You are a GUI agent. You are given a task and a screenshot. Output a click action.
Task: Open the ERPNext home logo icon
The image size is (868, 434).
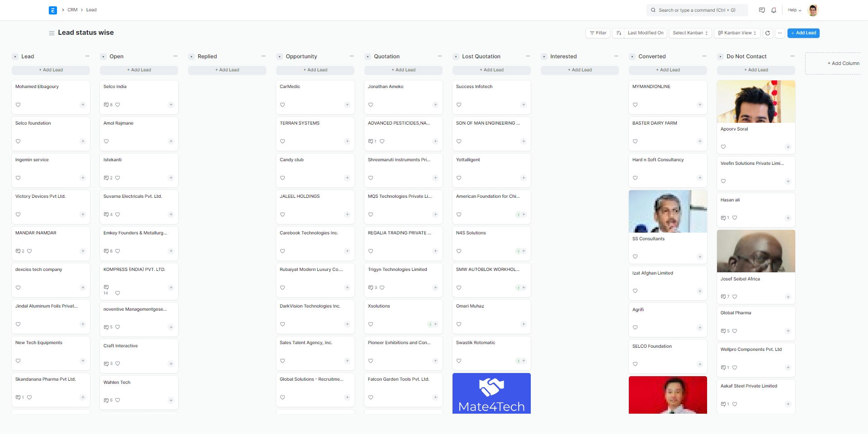pyautogui.click(x=53, y=10)
